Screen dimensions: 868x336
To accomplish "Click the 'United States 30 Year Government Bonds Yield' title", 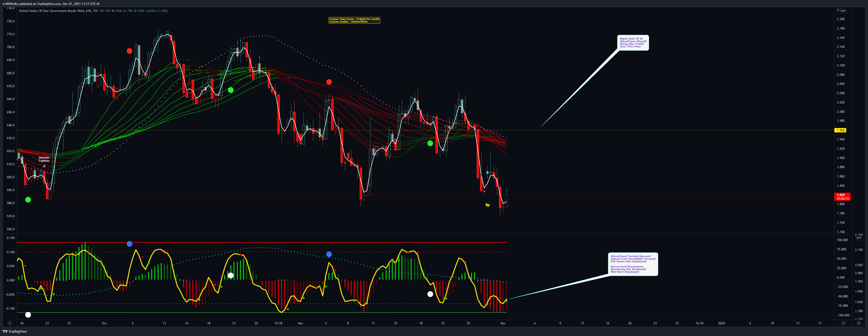I will point(52,11).
